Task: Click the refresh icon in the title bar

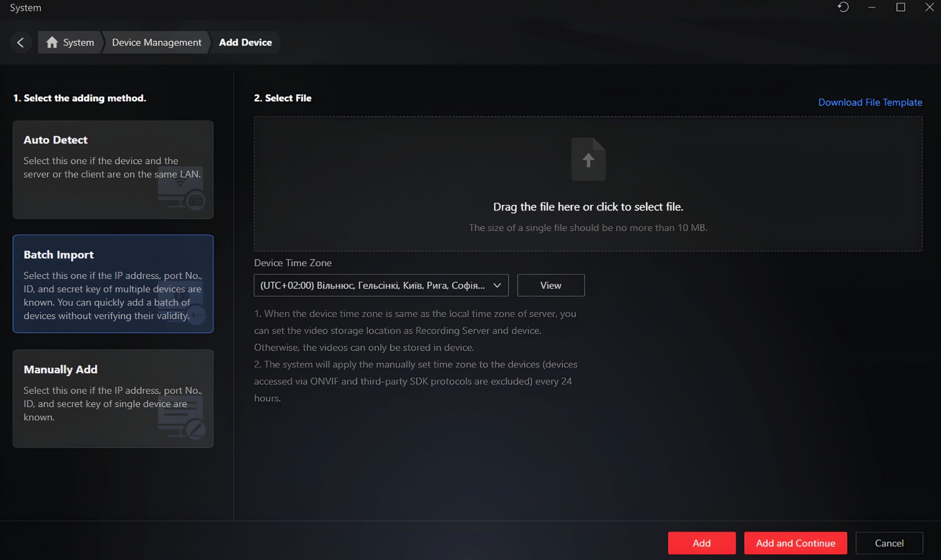Action: coord(843,7)
